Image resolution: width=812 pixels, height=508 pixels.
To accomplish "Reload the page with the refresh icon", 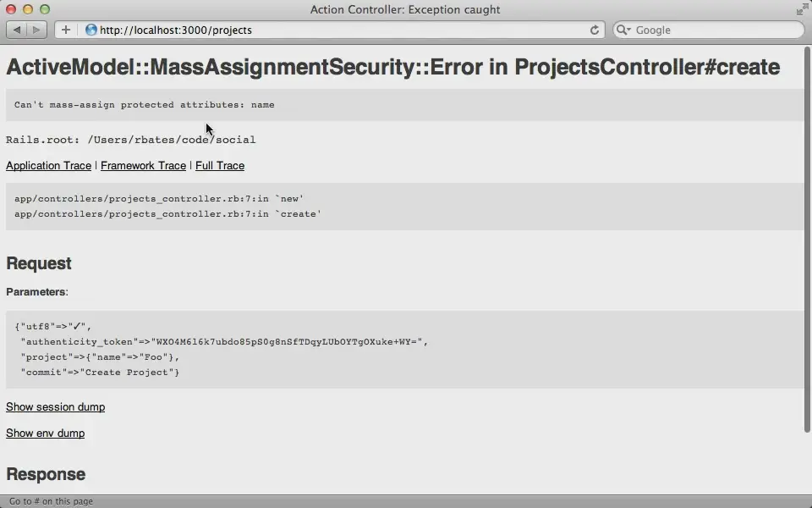I will click(595, 30).
